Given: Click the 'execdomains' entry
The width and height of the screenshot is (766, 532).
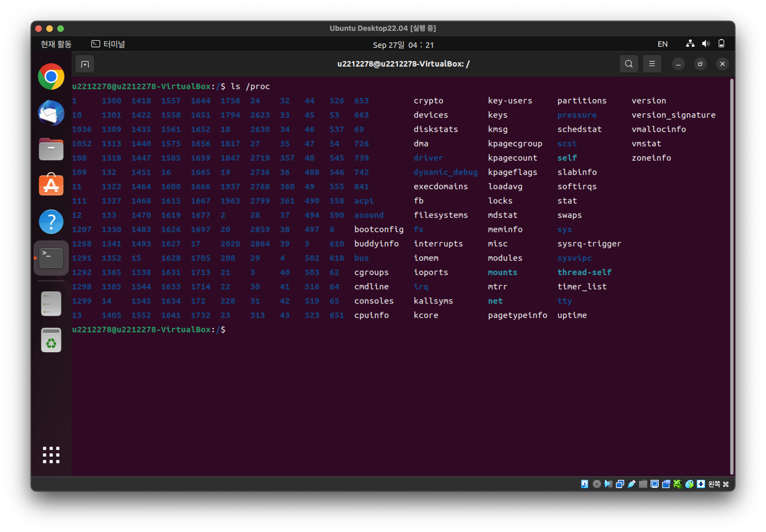Looking at the screenshot, I should [441, 187].
